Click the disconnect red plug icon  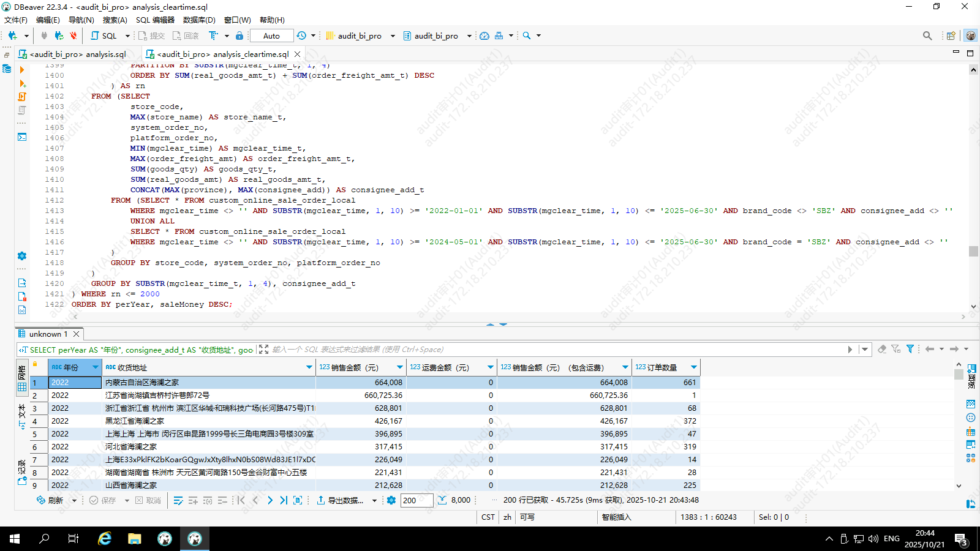coord(73,36)
